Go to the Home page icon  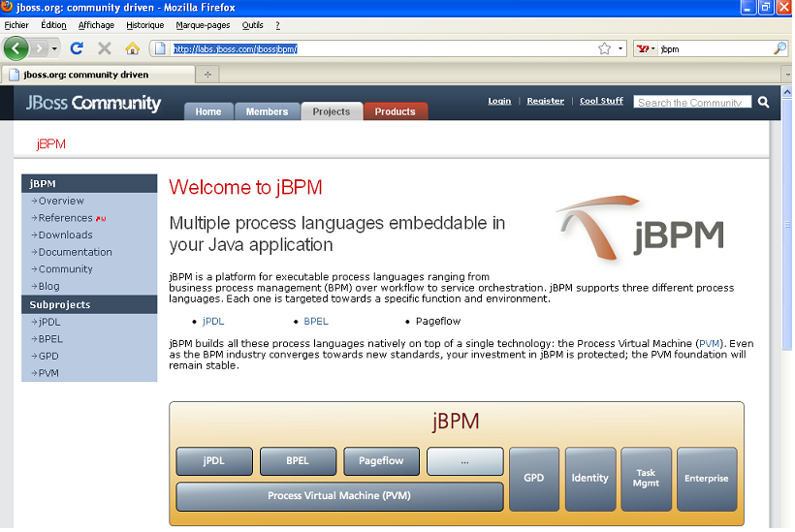point(132,48)
